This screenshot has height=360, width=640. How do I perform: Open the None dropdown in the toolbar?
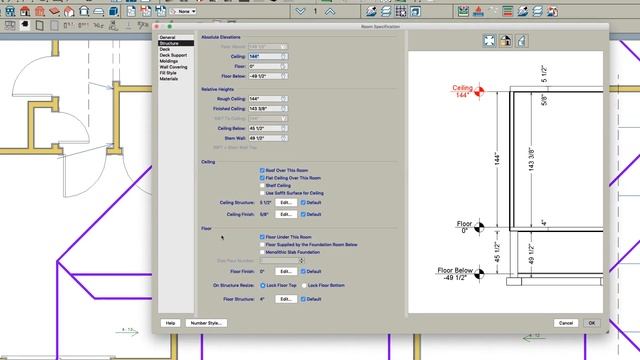pyautogui.click(x=183, y=11)
